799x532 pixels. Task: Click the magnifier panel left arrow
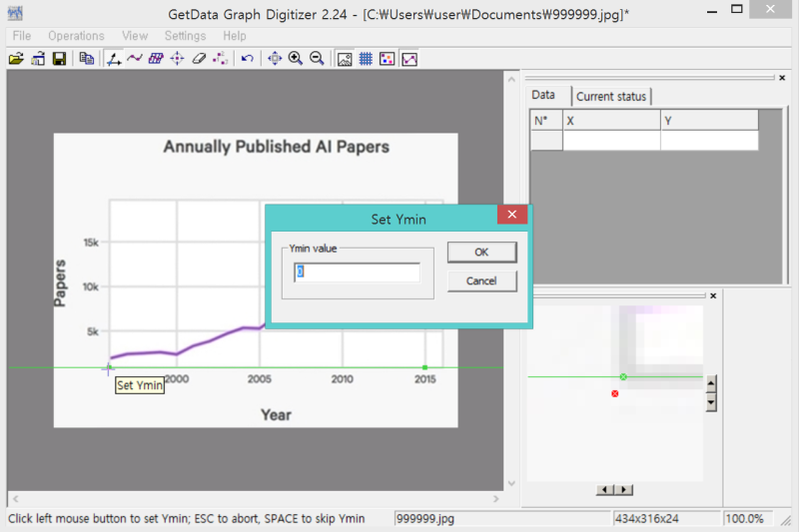[605, 490]
